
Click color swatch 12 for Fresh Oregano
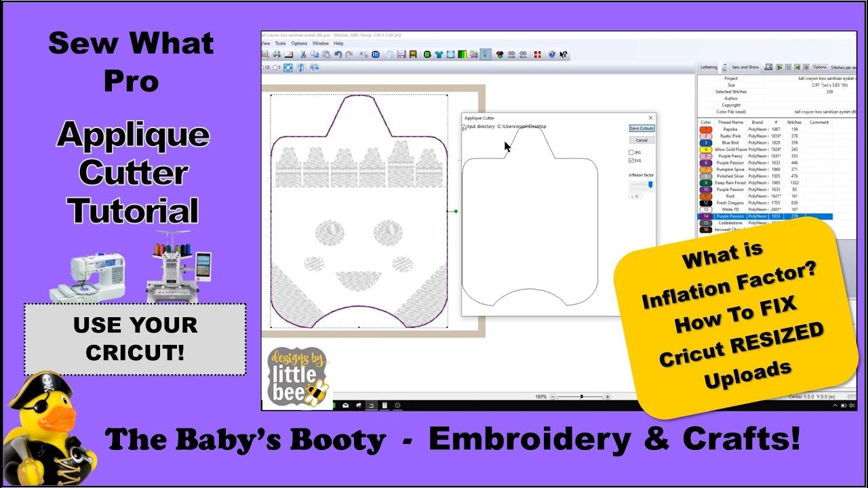(706, 203)
